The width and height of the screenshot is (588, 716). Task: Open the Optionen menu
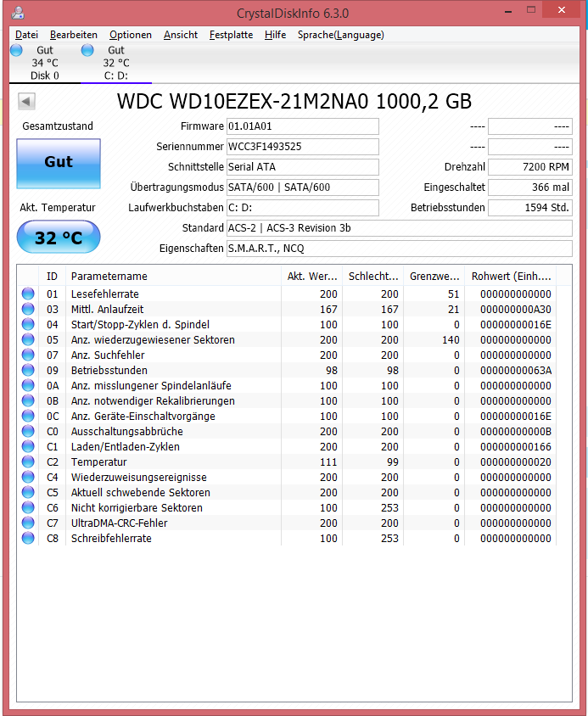(130, 35)
